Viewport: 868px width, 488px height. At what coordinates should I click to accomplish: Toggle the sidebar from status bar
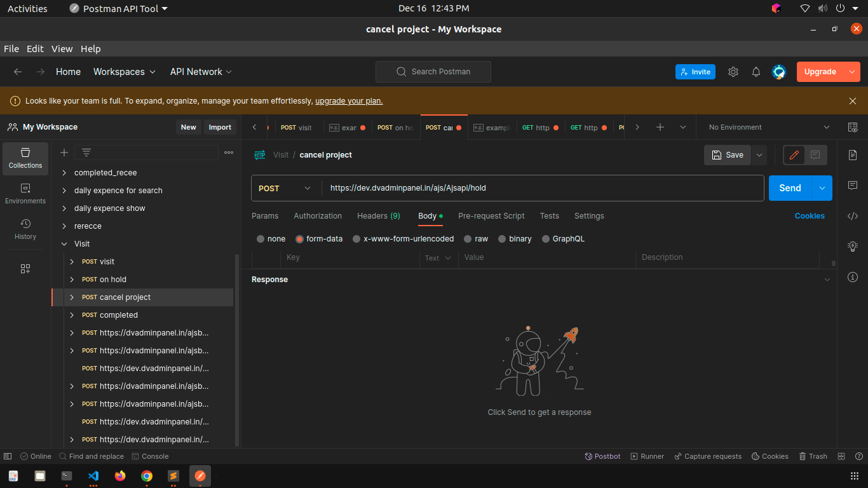(8, 456)
